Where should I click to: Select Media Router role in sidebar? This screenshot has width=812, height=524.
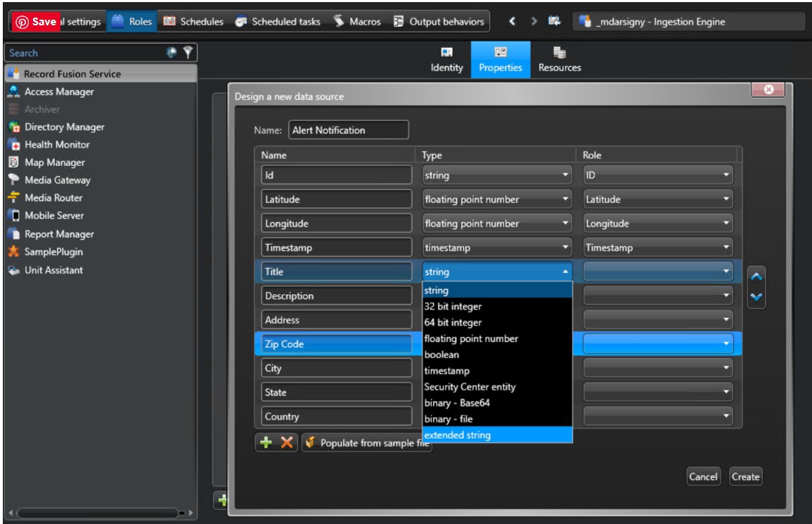[53, 198]
